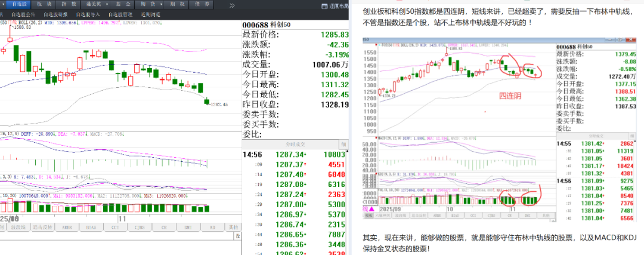Open dropdown arrow next to 期货 tab
Viewport: 644px width, 255px height.
162,5
